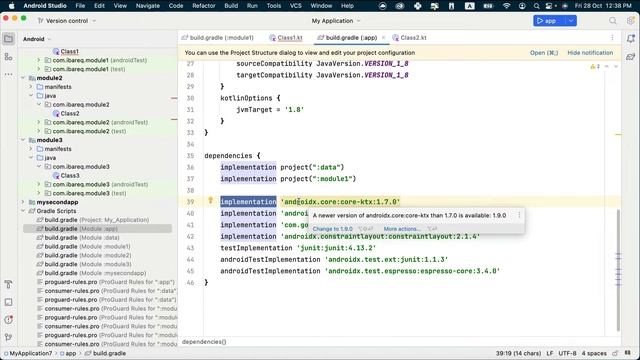Open IDE settings gear icon
The width and height of the screenshot is (640, 360).
click(x=631, y=21)
